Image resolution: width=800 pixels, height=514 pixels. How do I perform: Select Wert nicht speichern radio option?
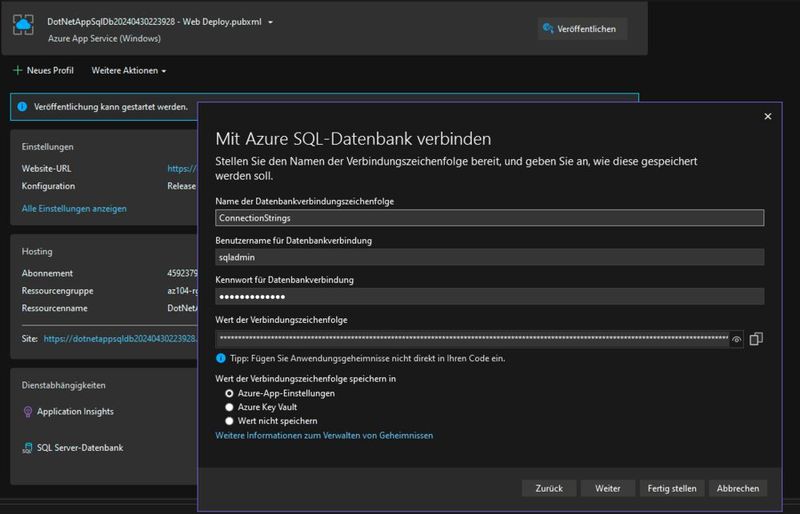click(x=229, y=422)
